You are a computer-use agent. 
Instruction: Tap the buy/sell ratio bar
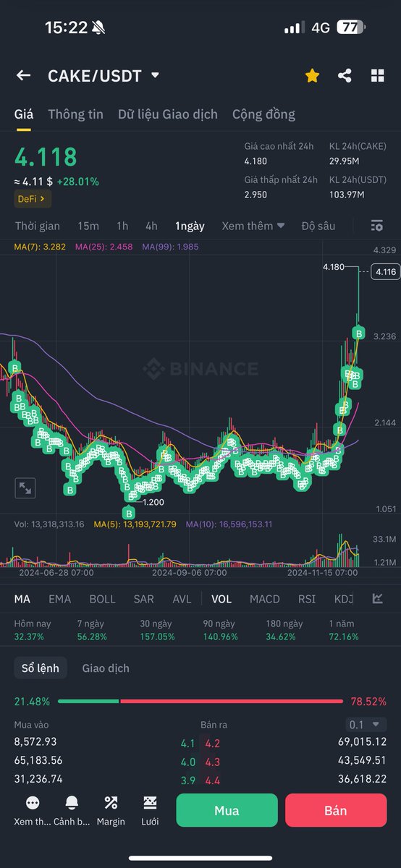coord(200,701)
